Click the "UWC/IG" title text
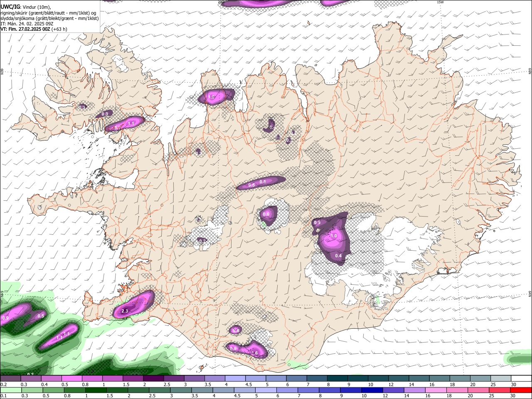Screen dimensions: 532x399 click(10, 7)
